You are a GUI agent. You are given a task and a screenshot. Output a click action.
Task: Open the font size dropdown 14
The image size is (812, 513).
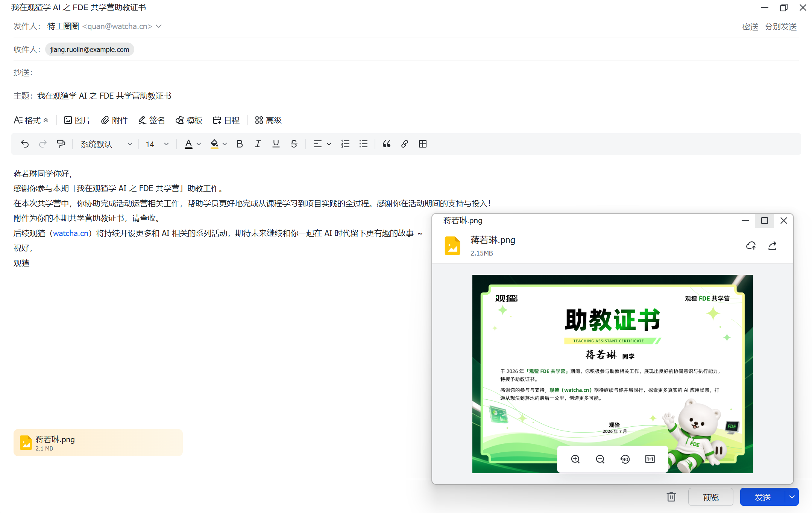point(157,144)
